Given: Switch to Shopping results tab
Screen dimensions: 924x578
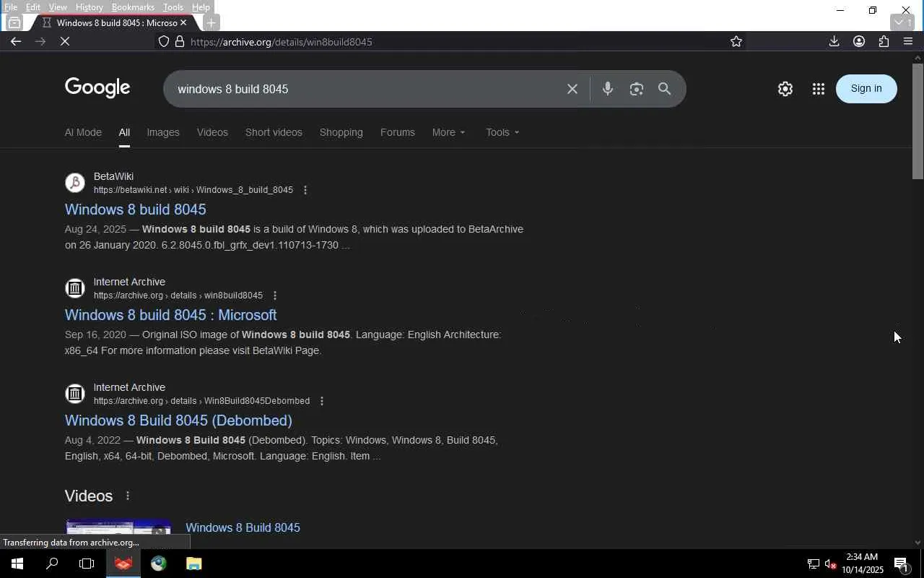Looking at the screenshot, I should point(341,132).
